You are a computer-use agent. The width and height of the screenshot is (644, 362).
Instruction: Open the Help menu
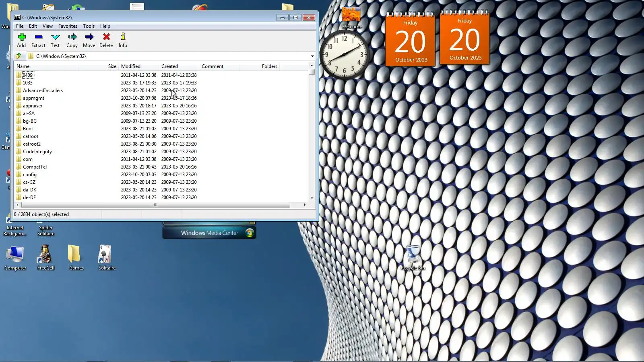(105, 26)
